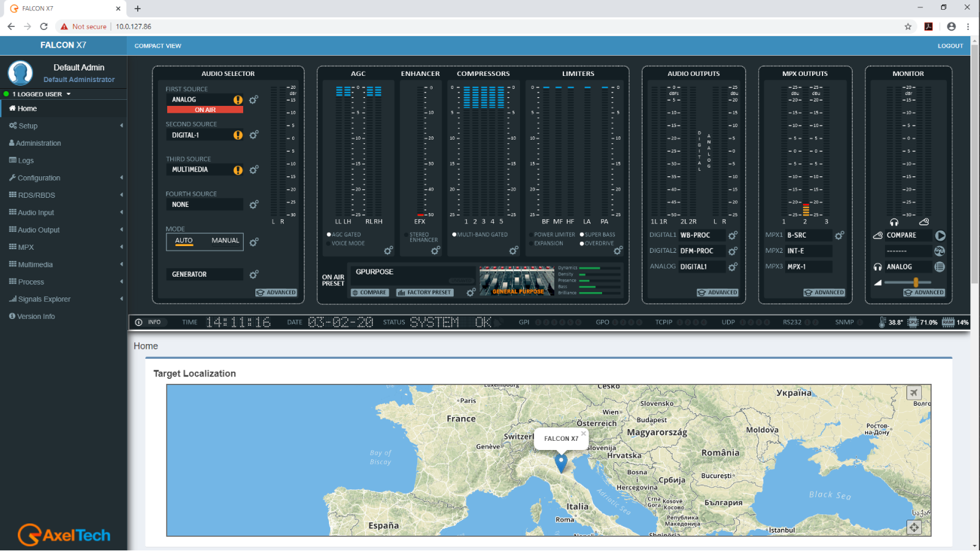This screenshot has height=551, width=980.
Task: Expand the Setup sidebar menu
Action: tap(64, 126)
